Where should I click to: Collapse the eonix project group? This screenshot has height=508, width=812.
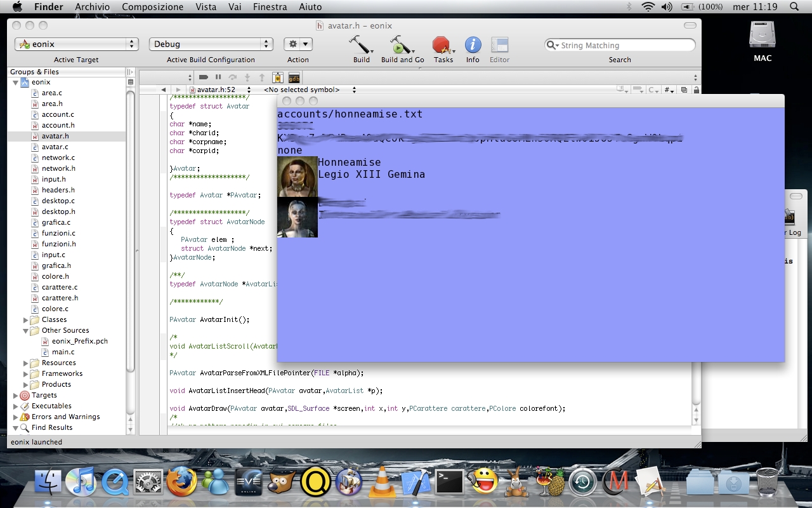(15, 83)
